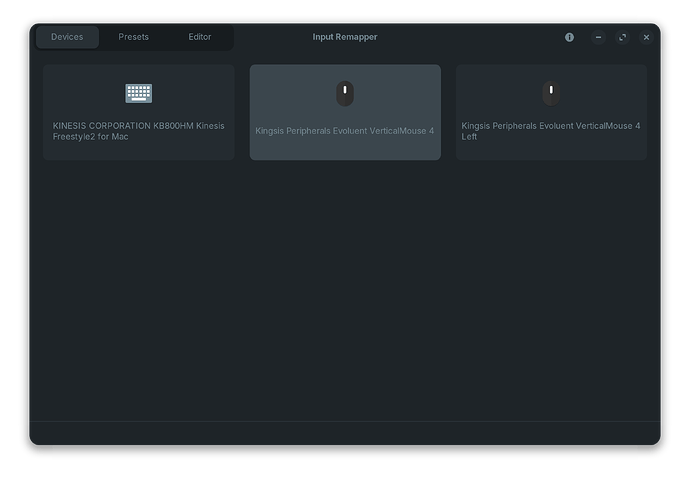Switch to the Devices tab

pyautogui.click(x=67, y=37)
